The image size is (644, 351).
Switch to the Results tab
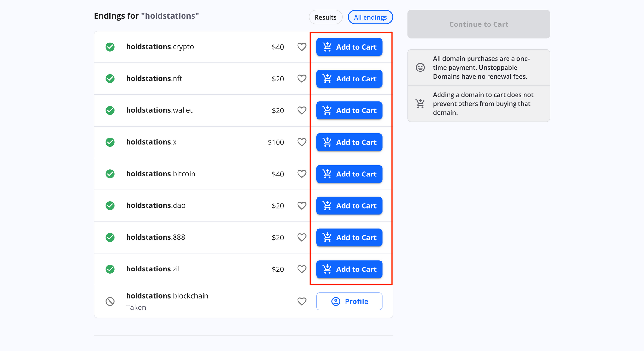pyautogui.click(x=326, y=17)
